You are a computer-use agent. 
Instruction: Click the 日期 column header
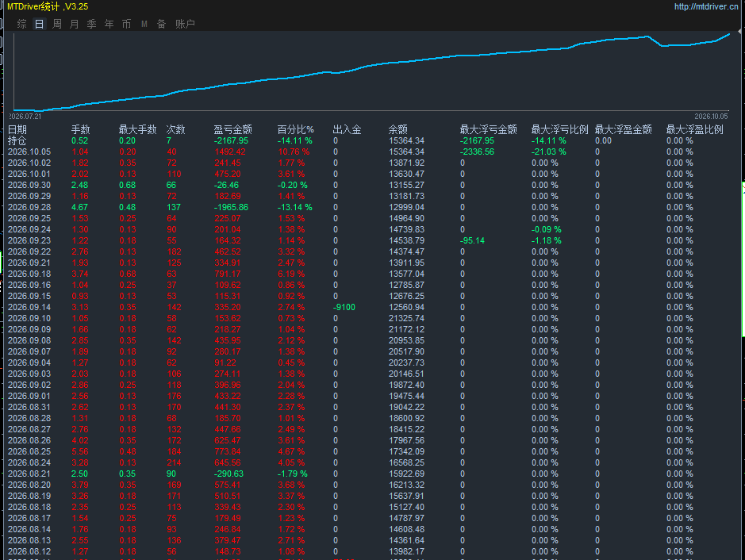click(17, 129)
